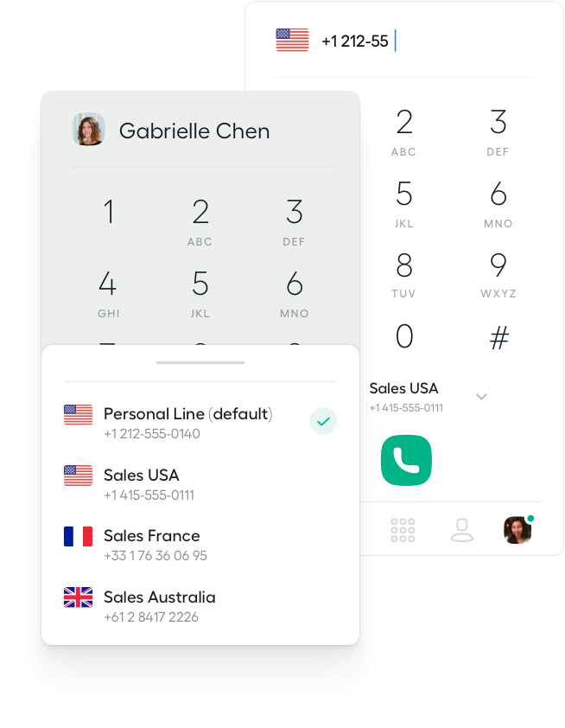The width and height of the screenshot is (565, 728).
Task: Select the Sales USA line option
Action: click(x=200, y=484)
